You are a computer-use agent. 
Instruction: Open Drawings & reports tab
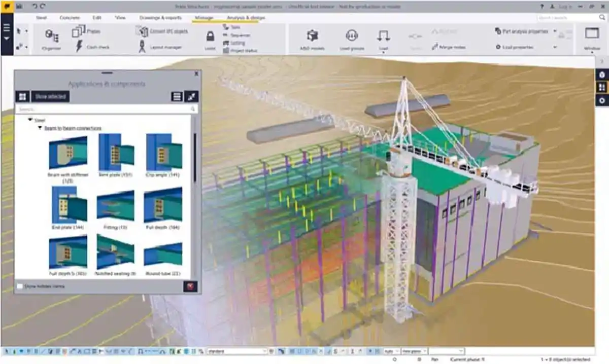[x=160, y=17]
